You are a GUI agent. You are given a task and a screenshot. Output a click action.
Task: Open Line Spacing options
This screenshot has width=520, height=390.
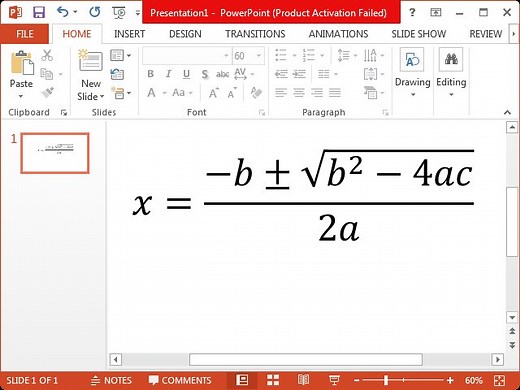pyautogui.click(x=347, y=55)
